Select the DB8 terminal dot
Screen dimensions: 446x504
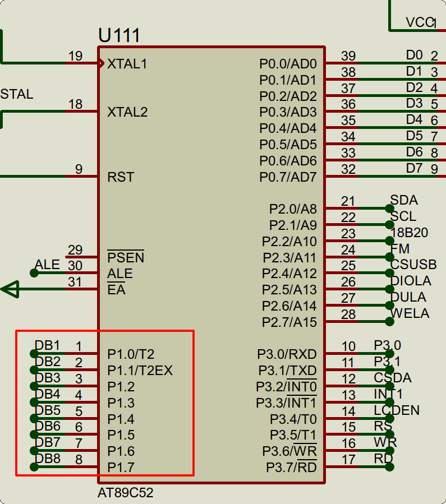(34, 467)
